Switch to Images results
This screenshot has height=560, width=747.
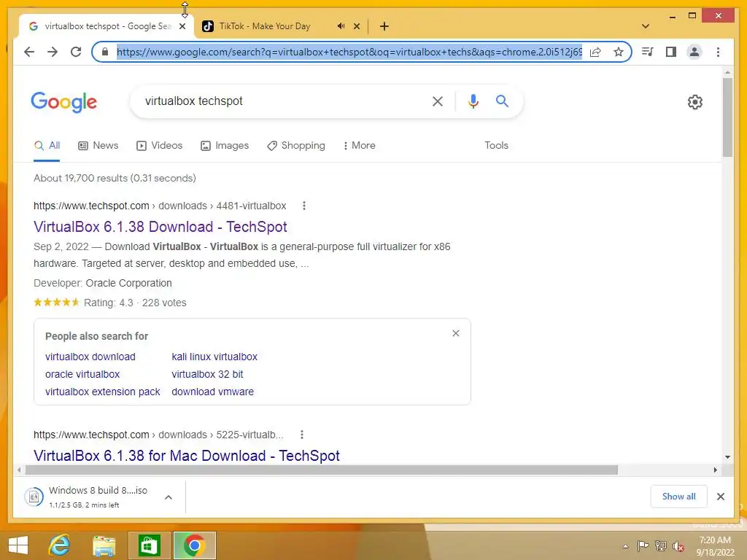coord(225,145)
